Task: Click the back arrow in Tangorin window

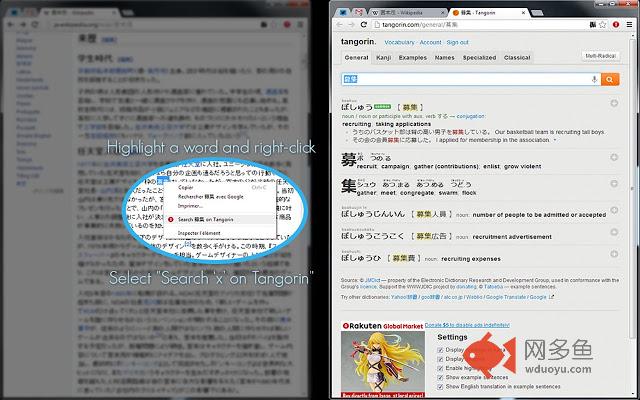Action: click(340, 25)
